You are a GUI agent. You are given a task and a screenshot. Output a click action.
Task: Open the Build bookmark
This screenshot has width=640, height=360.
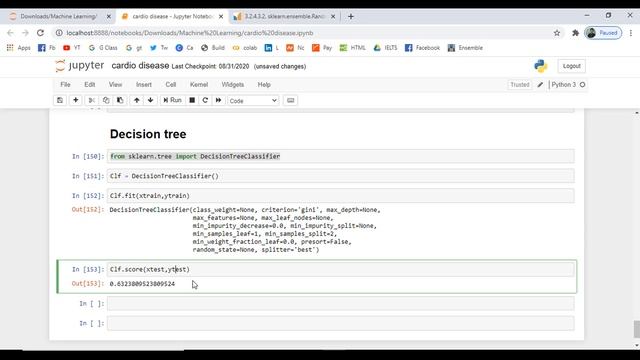[x=213, y=48]
